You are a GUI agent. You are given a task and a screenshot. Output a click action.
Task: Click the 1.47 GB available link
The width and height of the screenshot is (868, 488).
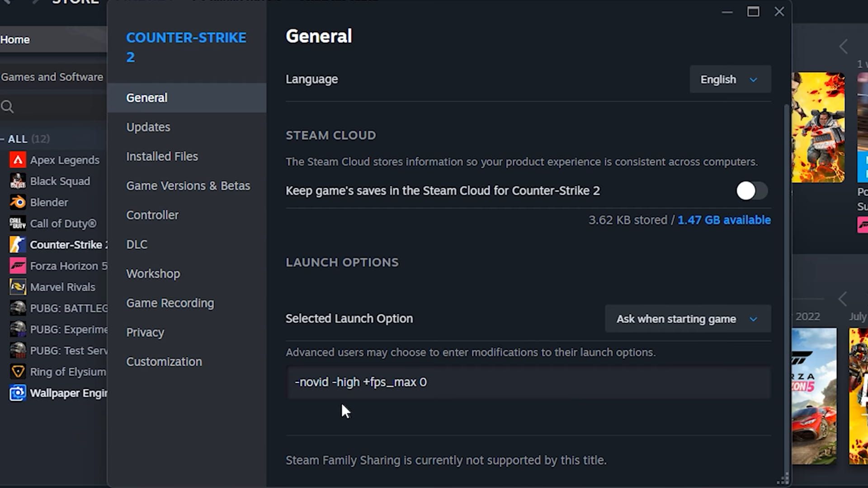coord(724,220)
